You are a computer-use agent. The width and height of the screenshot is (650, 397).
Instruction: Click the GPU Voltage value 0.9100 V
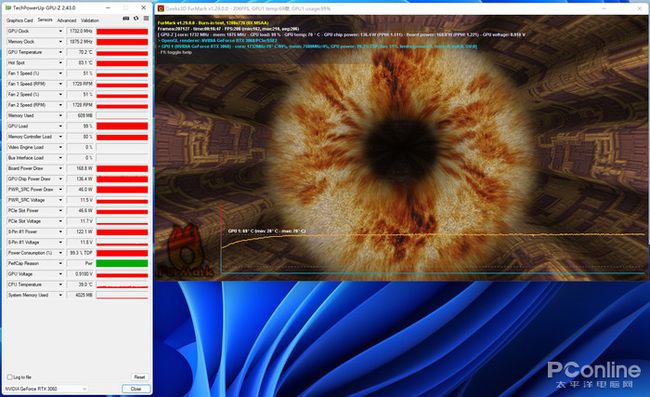coord(80,274)
